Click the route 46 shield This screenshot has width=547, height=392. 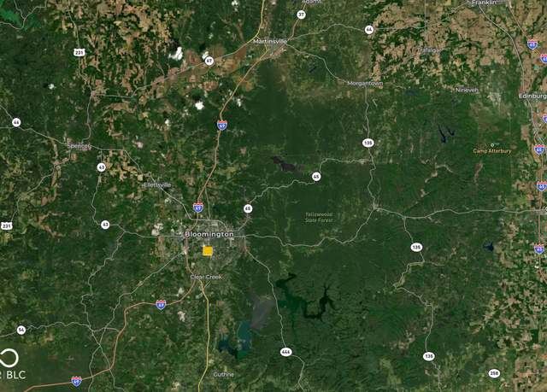pyautogui.click(x=16, y=122)
